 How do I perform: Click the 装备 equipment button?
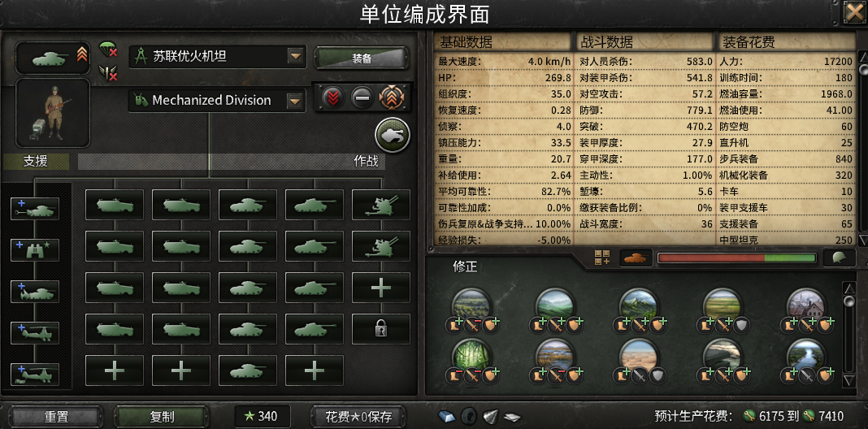coord(362,58)
